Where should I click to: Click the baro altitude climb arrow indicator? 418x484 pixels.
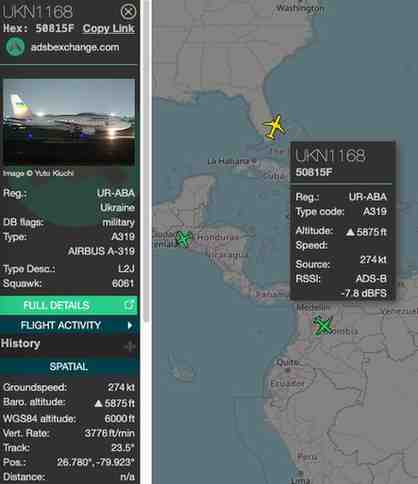98,404
